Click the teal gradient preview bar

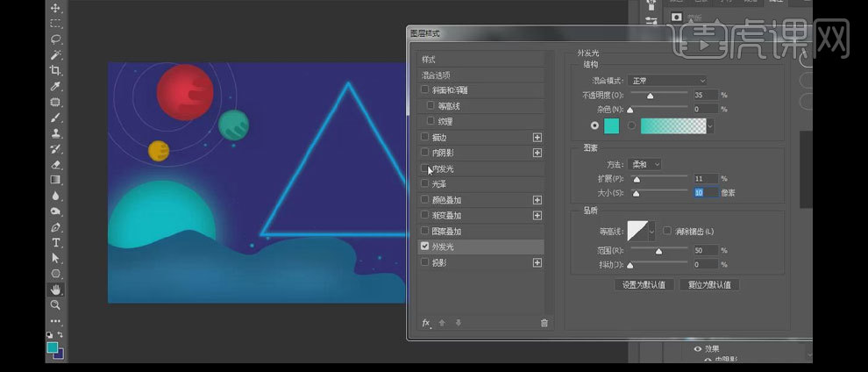[673, 126]
